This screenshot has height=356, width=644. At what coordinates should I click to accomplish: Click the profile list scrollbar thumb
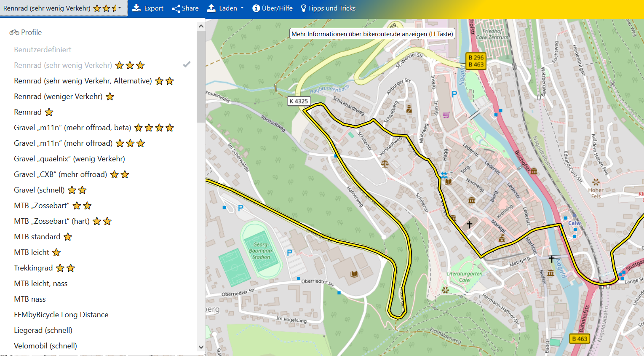201,76
